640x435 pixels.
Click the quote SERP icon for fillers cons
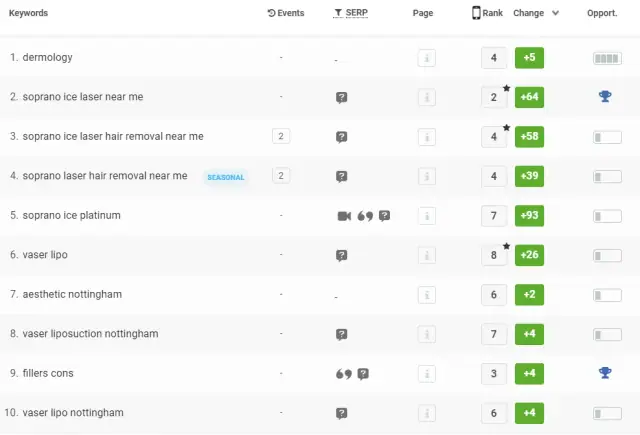pyautogui.click(x=344, y=374)
